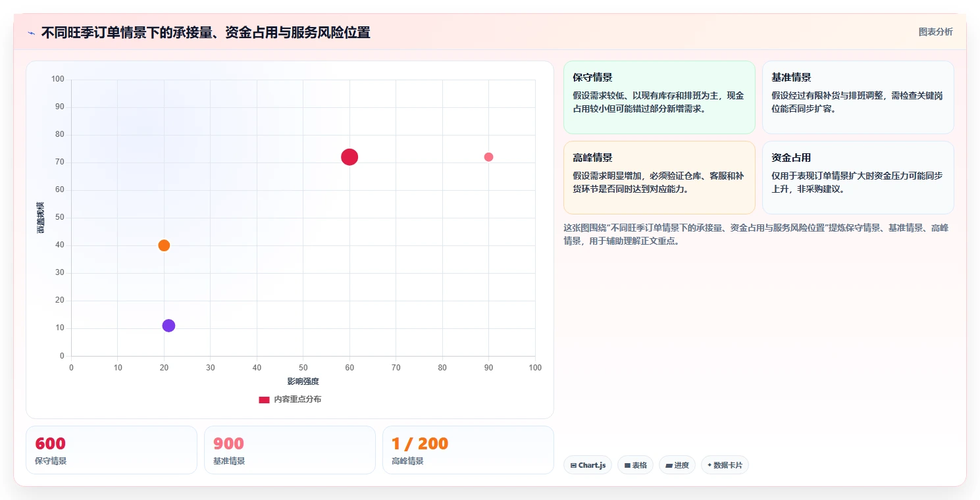Open the 保守情景 description card
This screenshot has height=500, width=980.
[x=659, y=97]
